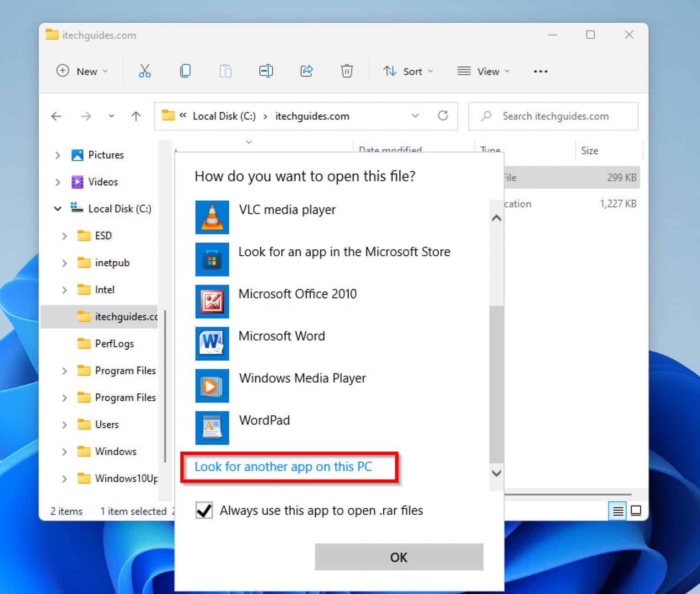This screenshot has width=700, height=594.
Task: Click the Cut icon in the toolbar
Action: [145, 71]
